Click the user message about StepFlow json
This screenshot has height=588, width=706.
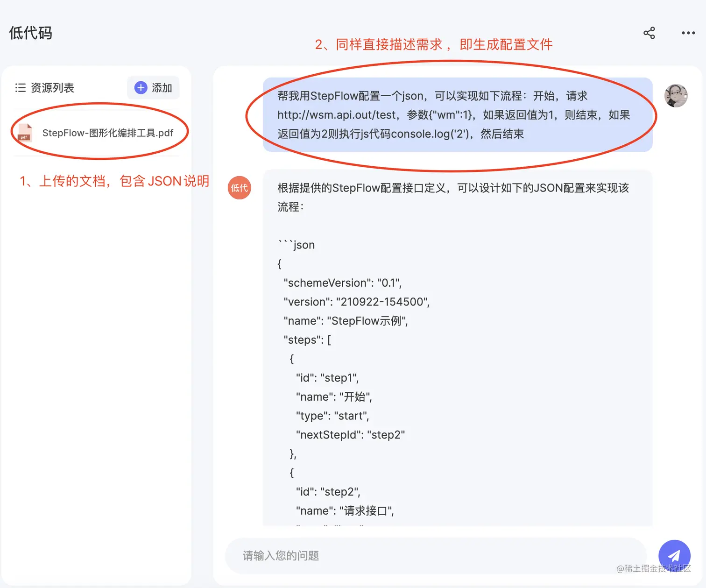coord(458,115)
